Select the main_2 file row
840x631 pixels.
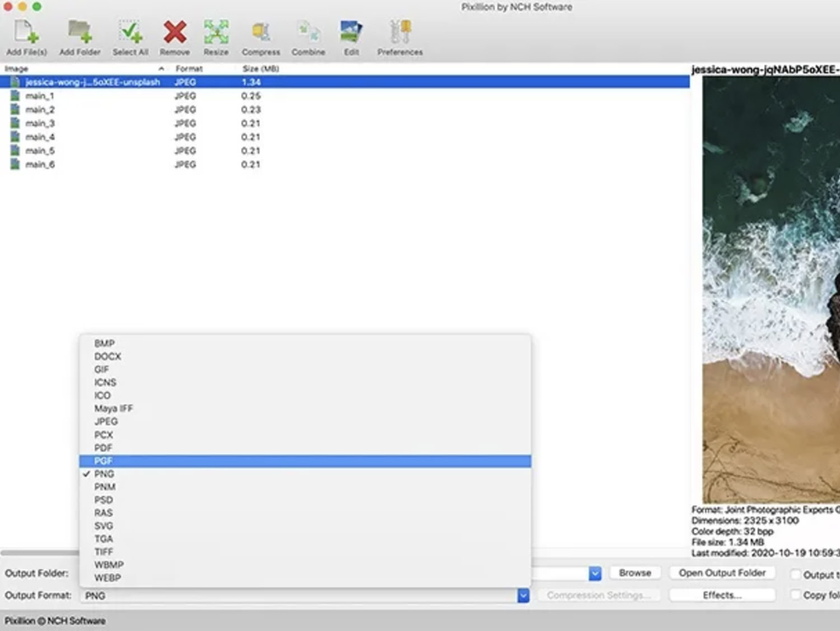coord(345,109)
